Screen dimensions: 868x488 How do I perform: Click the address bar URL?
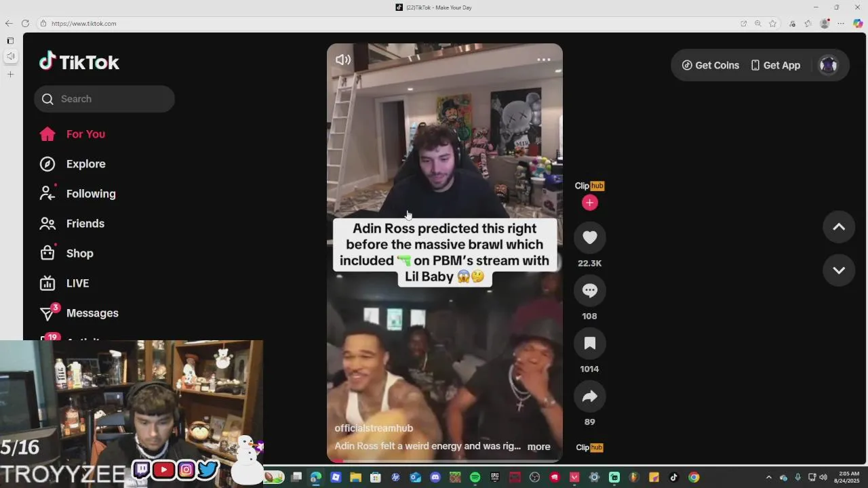point(83,24)
